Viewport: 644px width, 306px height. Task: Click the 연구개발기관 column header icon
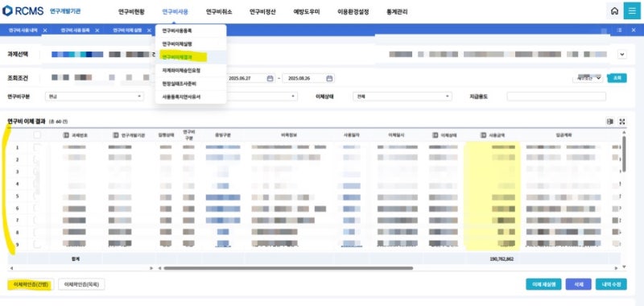click(115, 135)
